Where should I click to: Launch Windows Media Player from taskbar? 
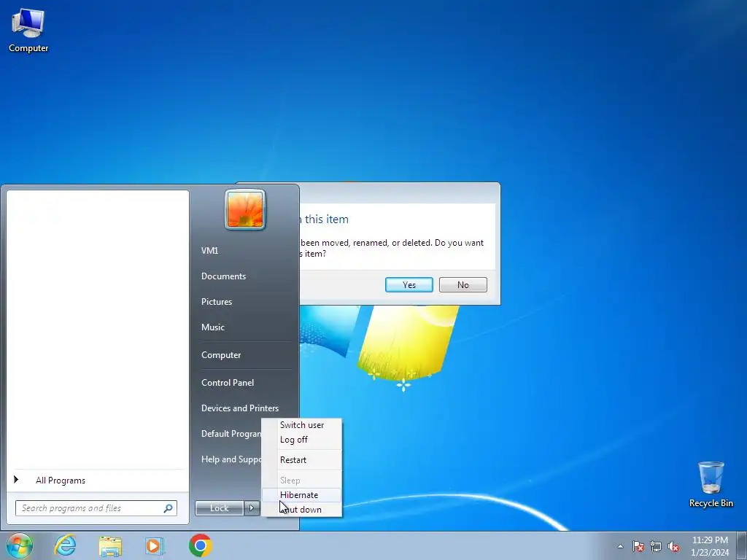click(155, 545)
